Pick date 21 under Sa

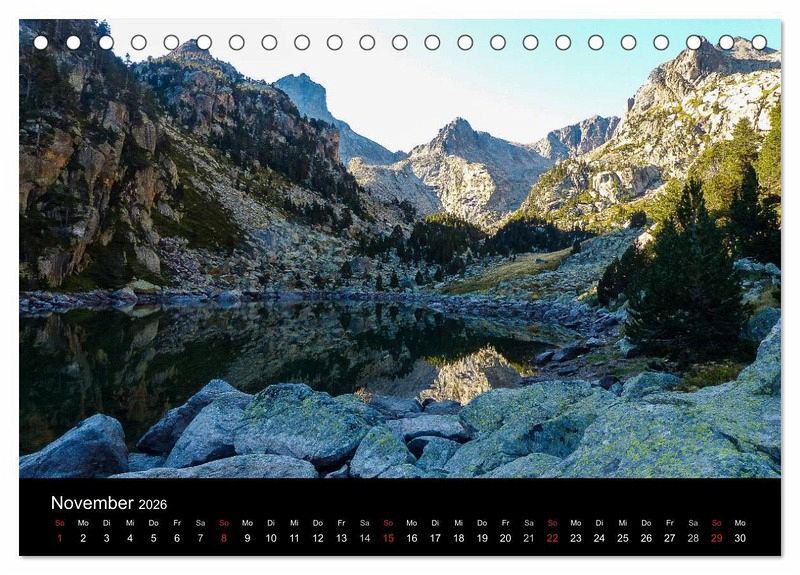point(529,538)
